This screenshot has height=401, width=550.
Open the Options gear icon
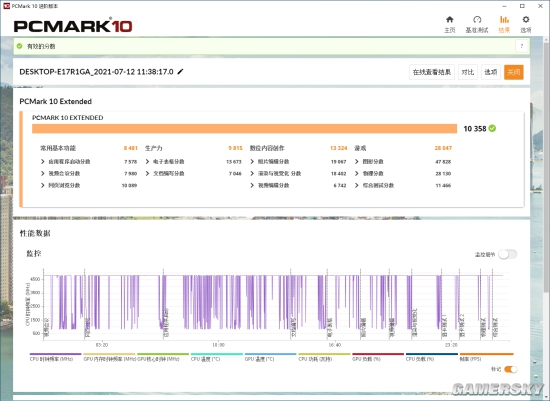coord(525,20)
